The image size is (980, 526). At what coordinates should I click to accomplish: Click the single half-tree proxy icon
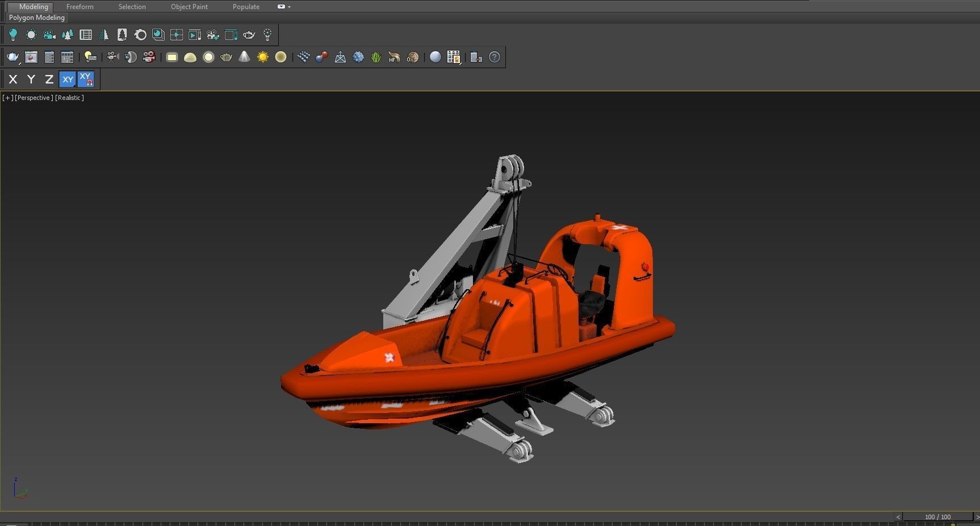tap(104, 35)
